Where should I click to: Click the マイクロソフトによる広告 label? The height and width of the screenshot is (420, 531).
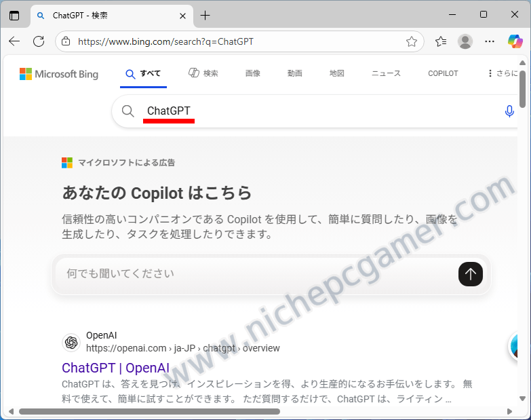(127, 163)
